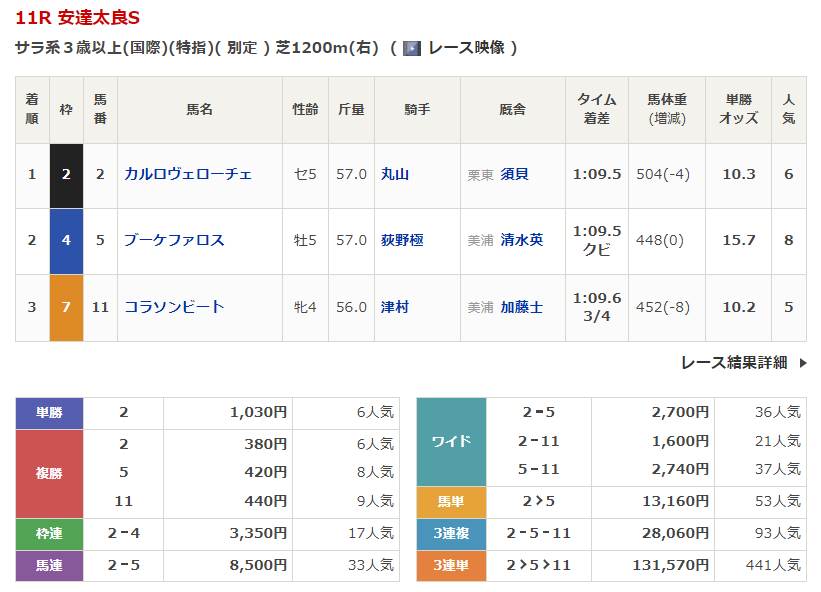Select the 枠連 payout label
Image resolution: width=821 pixels, height=592 pixels.
point(49,534)
